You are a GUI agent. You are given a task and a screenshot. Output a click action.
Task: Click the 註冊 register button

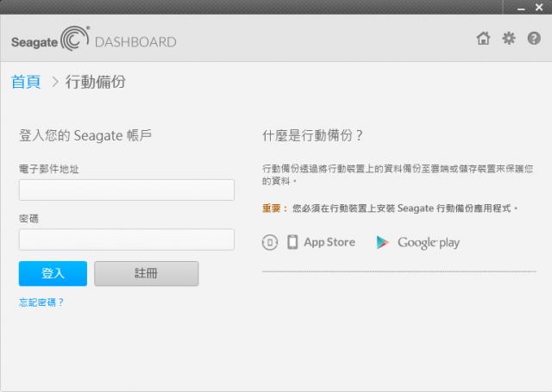click(x=147, y=273)
